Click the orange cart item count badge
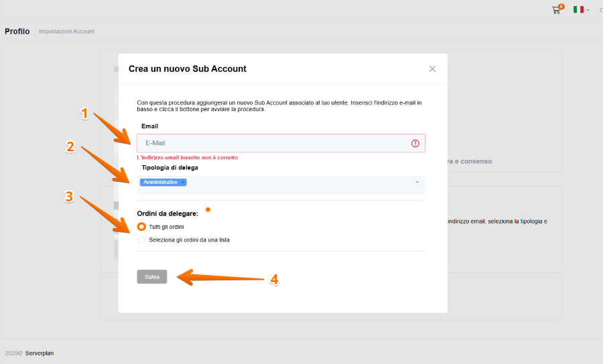This screenshot has height=364, width=603. pyautogui.click(x=561, y=7)
